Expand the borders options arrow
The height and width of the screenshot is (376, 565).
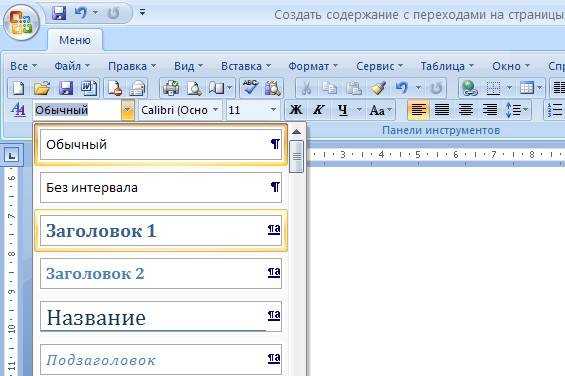point(509,88)
